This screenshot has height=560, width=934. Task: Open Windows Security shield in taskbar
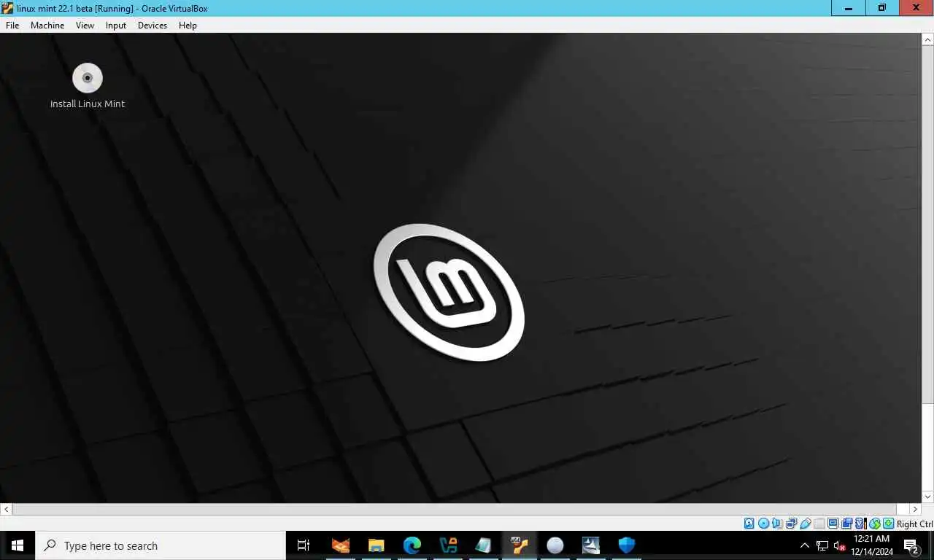click(x=627, y=545)
